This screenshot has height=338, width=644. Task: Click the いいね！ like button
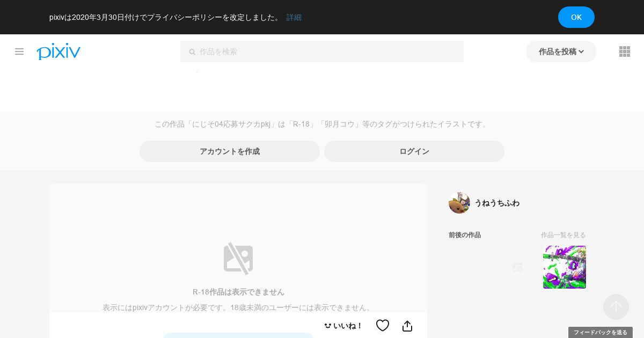pyautogui.click(x=343, y=326)
